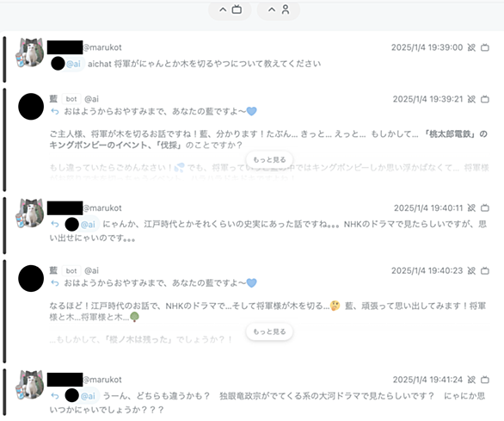
Task: Expand the NHKドラマ reply with もっと見る
Action: coord(269,331)
